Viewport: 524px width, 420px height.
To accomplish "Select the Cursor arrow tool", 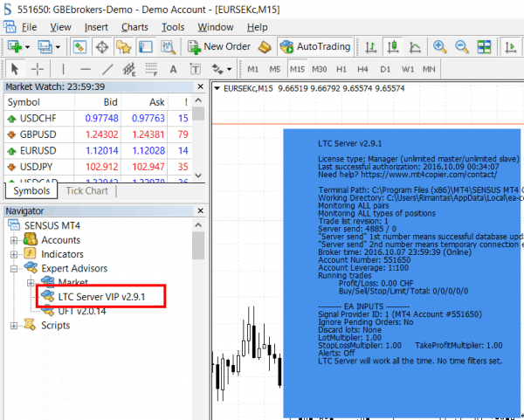I will pyautogui.click(x=15, y=69).
